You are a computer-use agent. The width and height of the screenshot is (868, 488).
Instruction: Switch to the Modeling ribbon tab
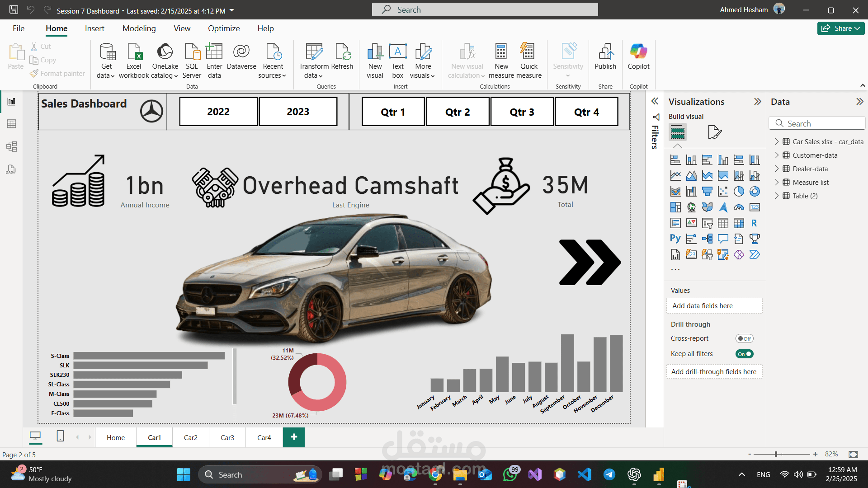(x=139, y=28)
